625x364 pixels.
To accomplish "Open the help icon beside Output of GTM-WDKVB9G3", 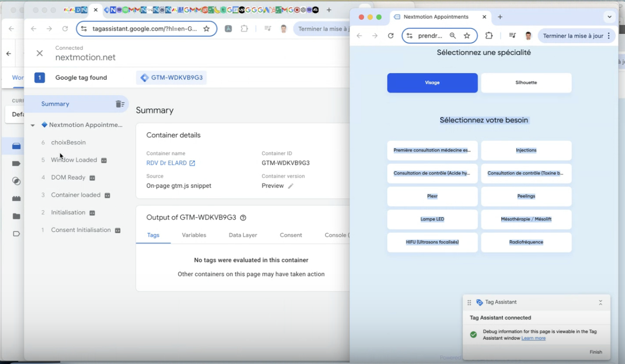I will pos(243,218).
